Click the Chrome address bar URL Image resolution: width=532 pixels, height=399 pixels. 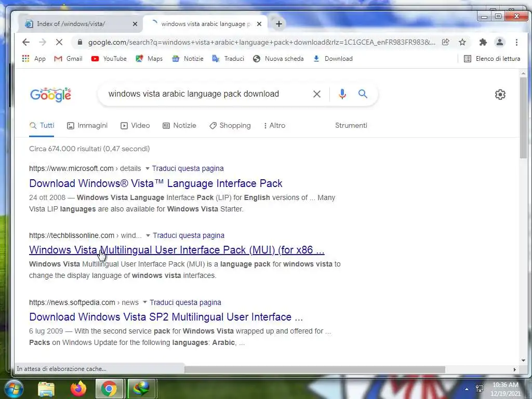[261, 43]
